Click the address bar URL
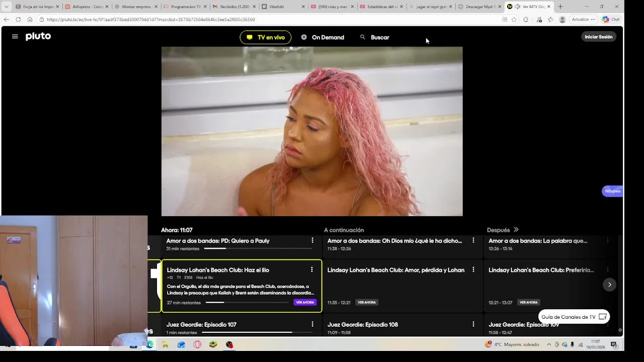Screen dimensions: 644x362 151,20
